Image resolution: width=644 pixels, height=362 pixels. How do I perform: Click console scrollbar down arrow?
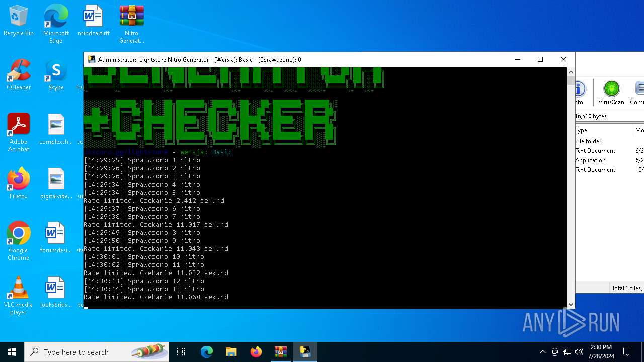point(571,304)
